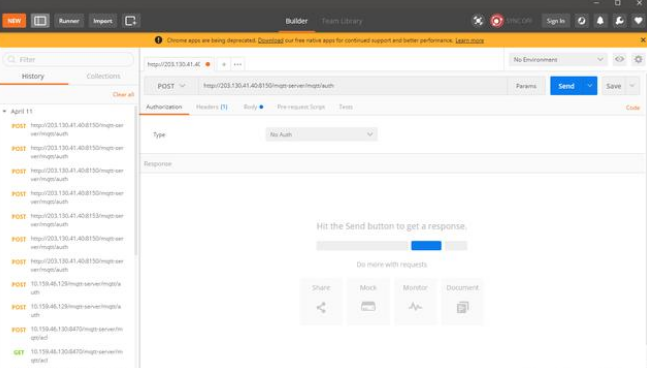The width and height of the screenshot is (647, 368).
Task: Click the heart icon in header
Action: [638, 21]
